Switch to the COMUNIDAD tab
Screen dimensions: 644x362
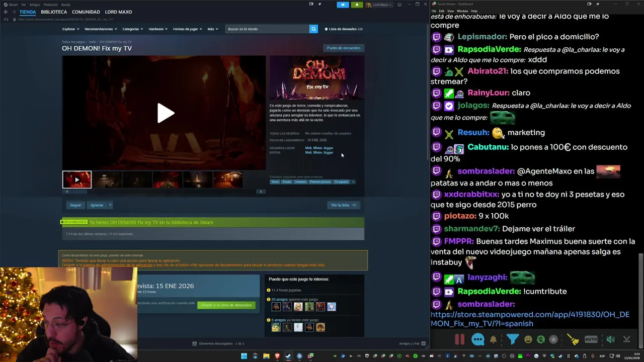[x=86, y=12]
